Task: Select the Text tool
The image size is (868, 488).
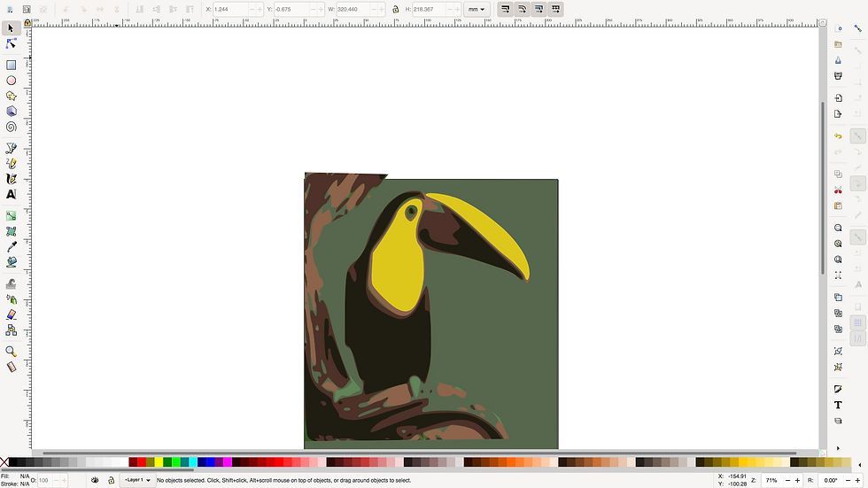Action: click(x=12, y=194)
